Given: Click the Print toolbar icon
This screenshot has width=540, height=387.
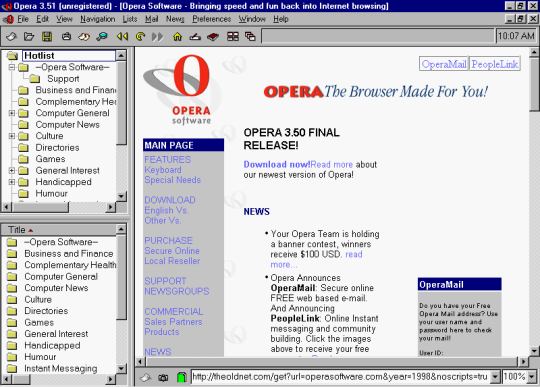Looking at the screenshot, I should (66, 36).
